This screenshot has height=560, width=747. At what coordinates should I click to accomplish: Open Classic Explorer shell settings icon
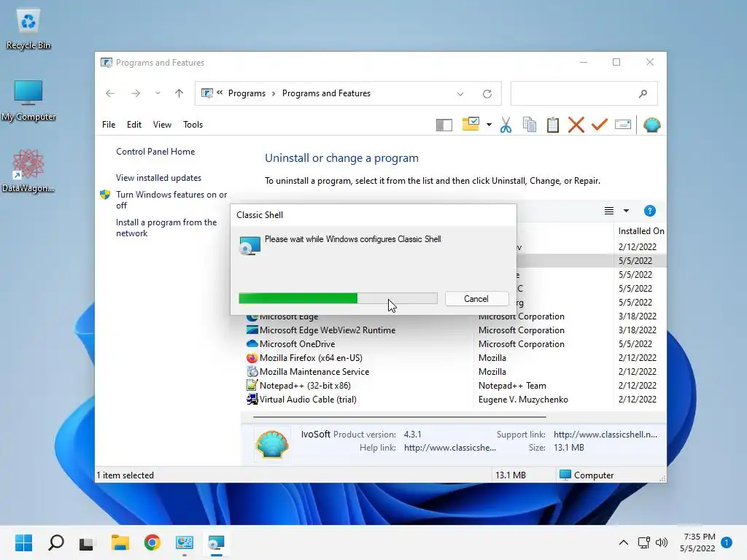click(x=651, y=125)
